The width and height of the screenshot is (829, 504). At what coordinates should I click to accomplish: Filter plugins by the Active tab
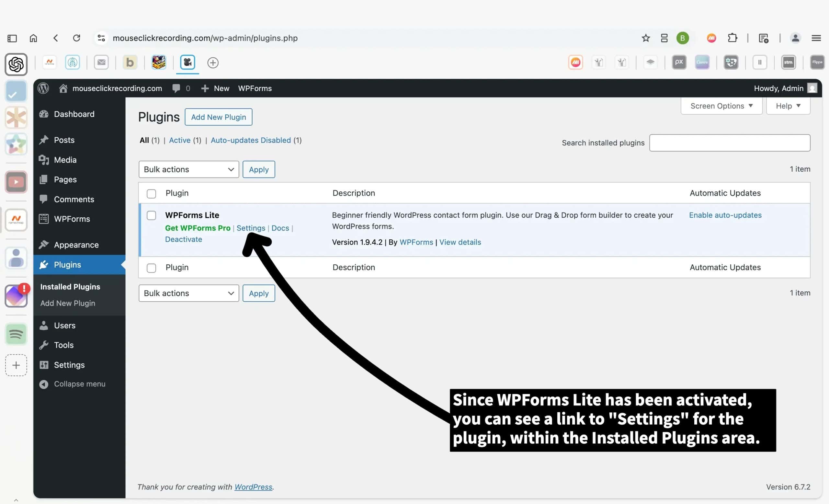(180, 140)
